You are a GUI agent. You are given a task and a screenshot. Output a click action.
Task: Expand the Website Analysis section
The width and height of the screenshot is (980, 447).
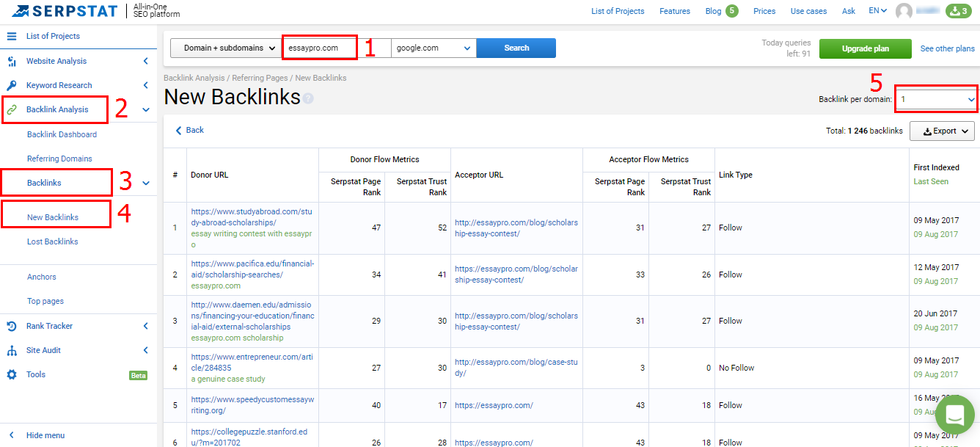click(x=145, y=61)
